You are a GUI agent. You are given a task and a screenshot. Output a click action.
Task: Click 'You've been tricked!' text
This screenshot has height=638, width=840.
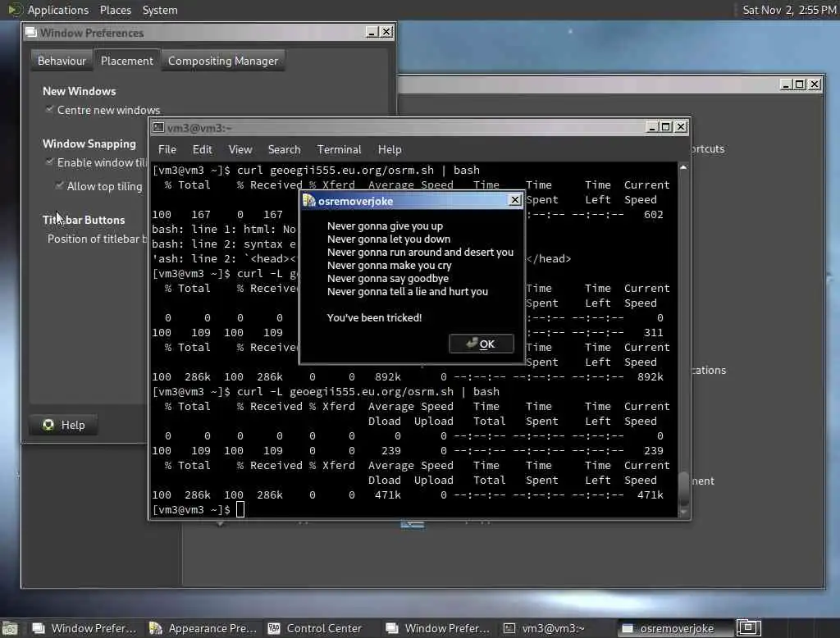point(374,317)
